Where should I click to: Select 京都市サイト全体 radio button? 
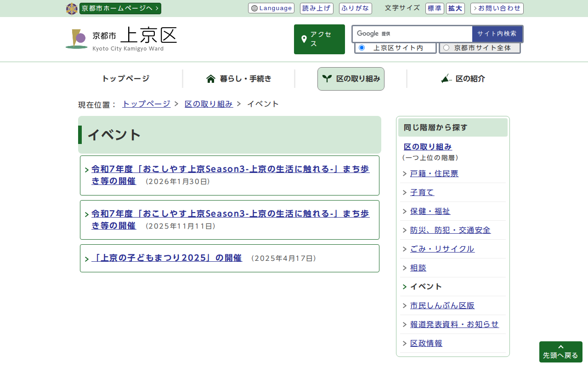click(x=446, y=48)
